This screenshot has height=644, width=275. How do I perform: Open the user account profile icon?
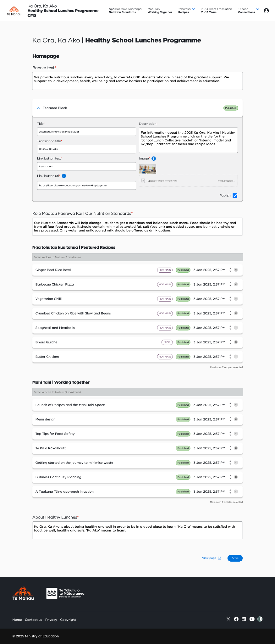tap(266, 11)
